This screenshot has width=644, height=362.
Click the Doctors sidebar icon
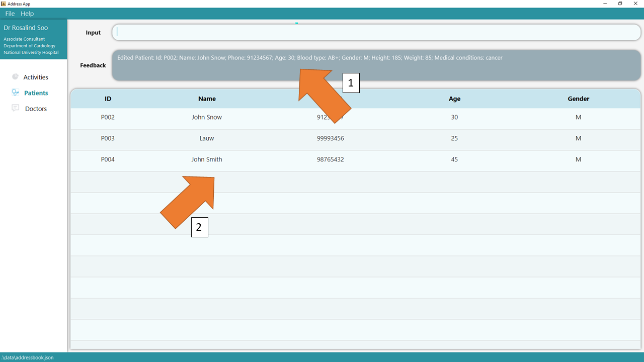pos(15,108)
